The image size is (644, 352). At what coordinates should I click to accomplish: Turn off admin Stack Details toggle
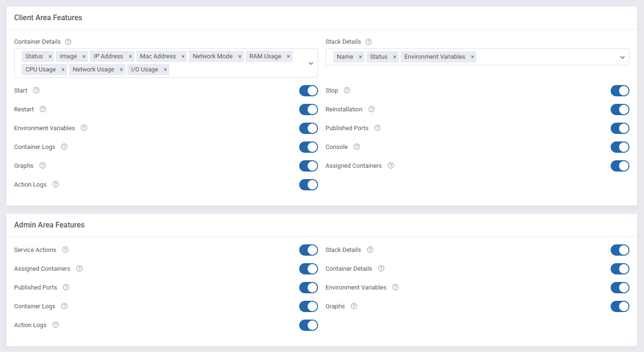coord(620,250)
